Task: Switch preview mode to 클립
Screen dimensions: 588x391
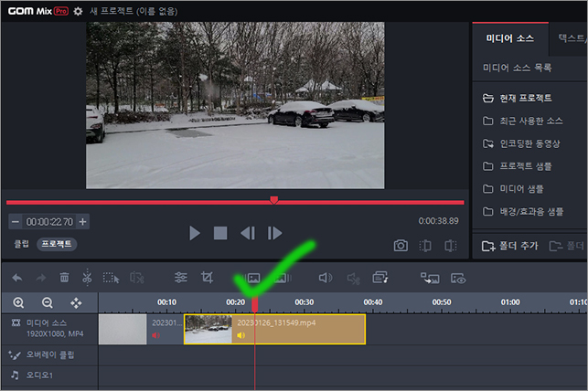Action: point(21,244)
